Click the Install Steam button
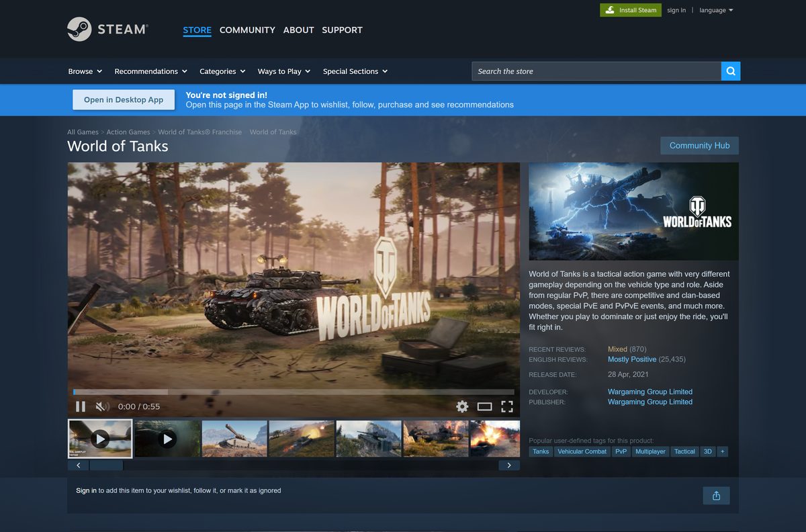The image size is (806, 532). coord(631,10)
